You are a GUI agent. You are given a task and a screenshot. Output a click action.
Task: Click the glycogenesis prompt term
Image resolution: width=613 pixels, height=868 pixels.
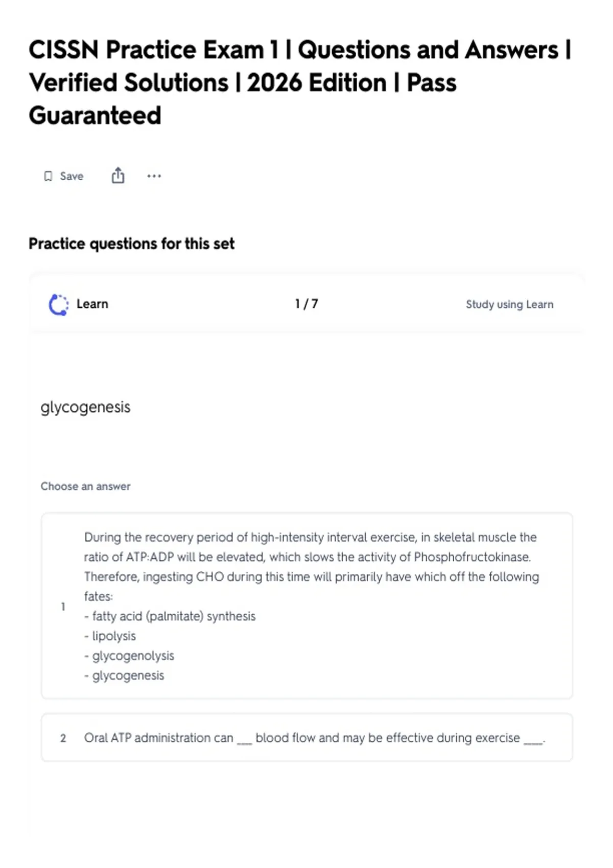tap(85, 407)
